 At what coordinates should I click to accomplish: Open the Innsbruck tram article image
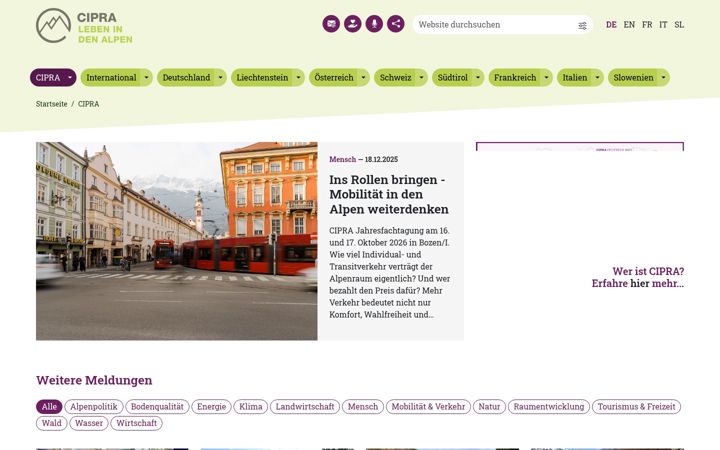(x=177, y=241)
